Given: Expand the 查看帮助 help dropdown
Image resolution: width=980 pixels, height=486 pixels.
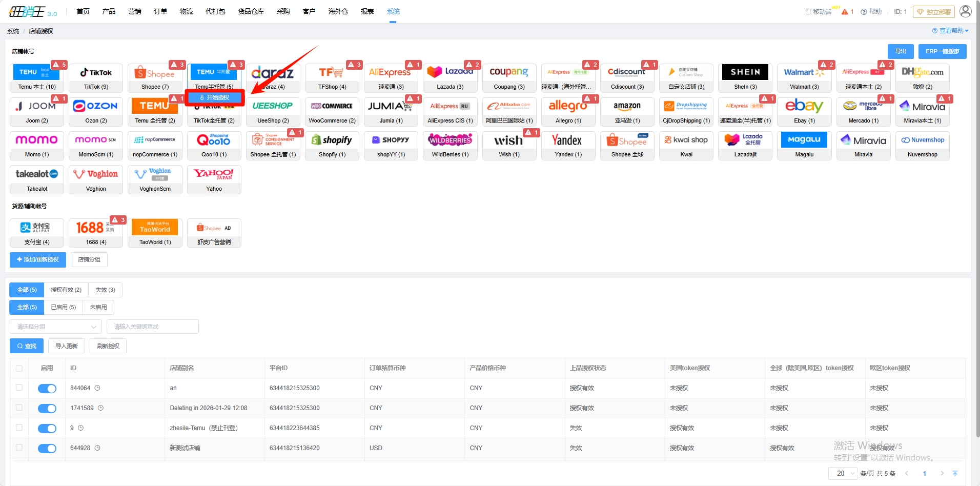Looking at the screenshot, I should coord(950,31).
